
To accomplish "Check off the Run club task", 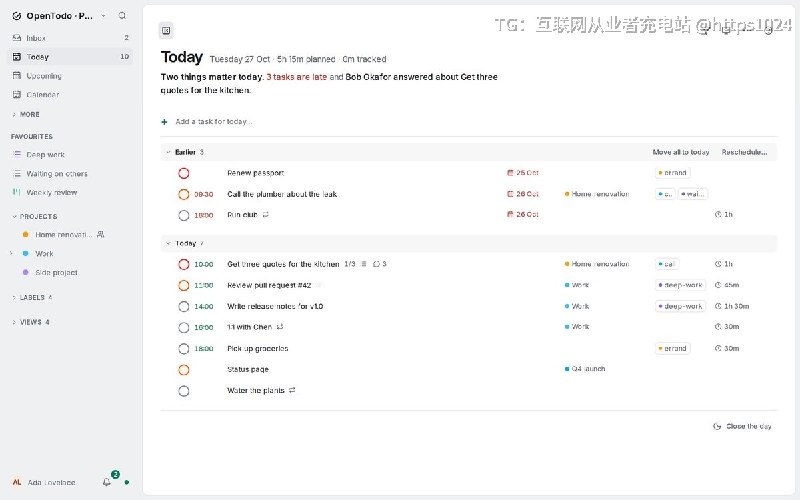I will coord(184,215).
